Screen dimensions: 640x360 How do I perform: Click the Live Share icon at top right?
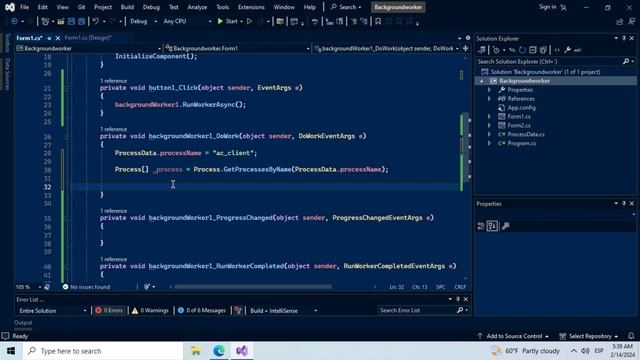[x=620, y=21]
